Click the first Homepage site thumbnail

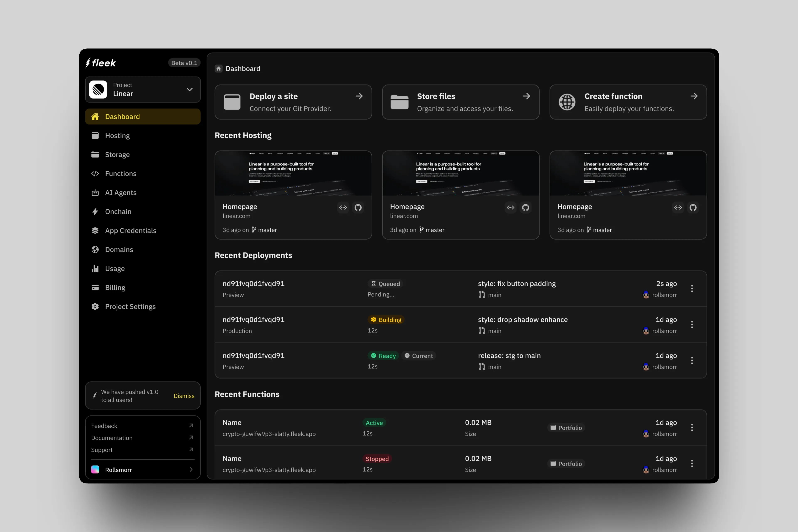293,173
